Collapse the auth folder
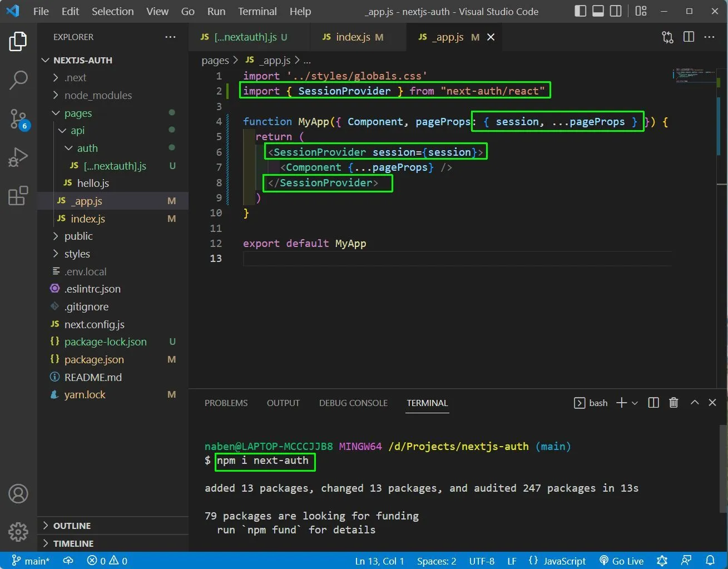Viewport: 728px width, 569px height. click(113, 148)
